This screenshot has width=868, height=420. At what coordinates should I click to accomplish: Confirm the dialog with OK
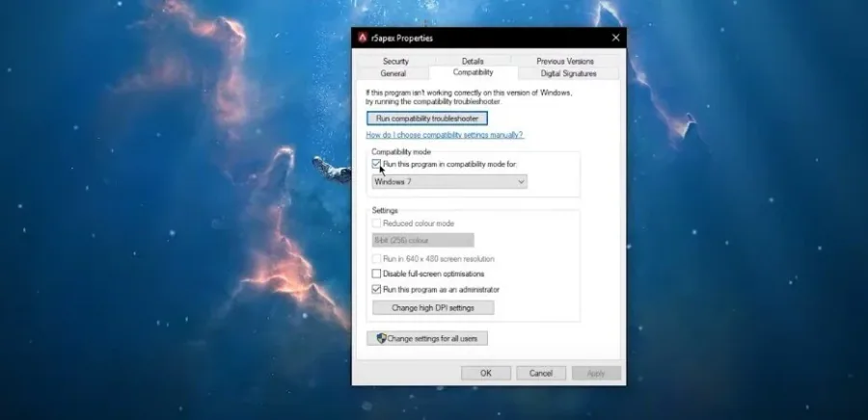[x=486, y=373]
